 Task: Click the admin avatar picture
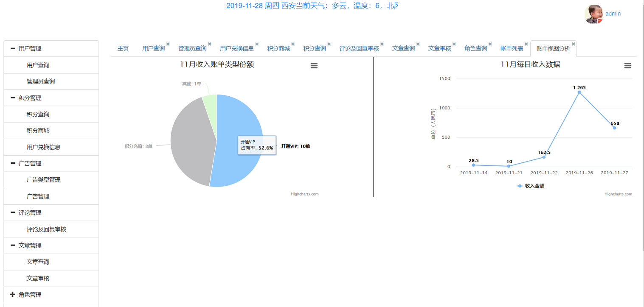coord(593,14)
